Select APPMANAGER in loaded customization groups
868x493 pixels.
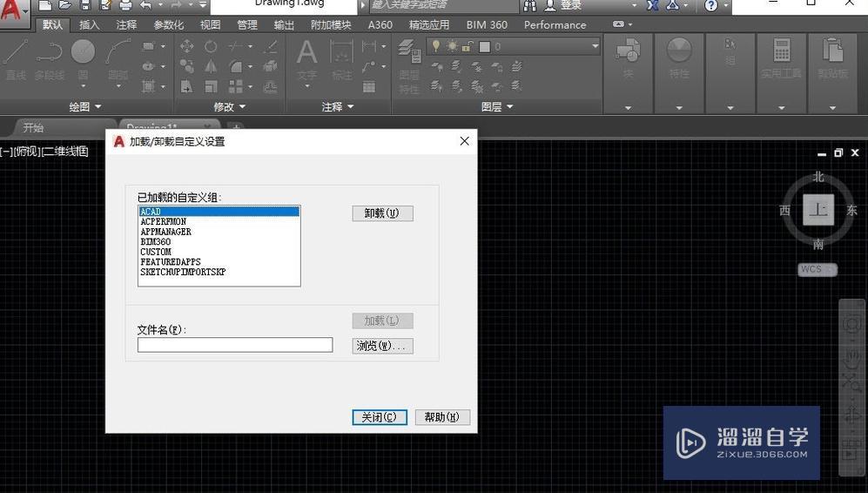165,232
